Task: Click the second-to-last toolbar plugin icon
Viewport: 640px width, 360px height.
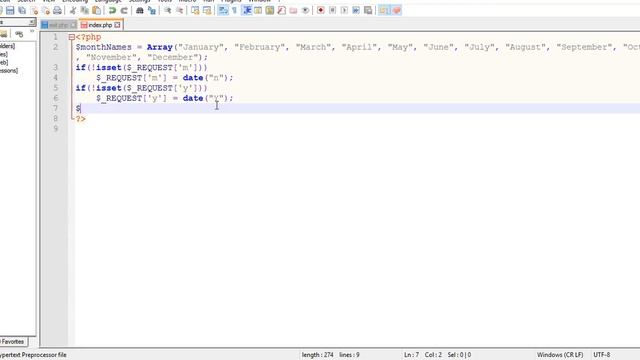Action: pyautogui.click(x=384, y=11)
